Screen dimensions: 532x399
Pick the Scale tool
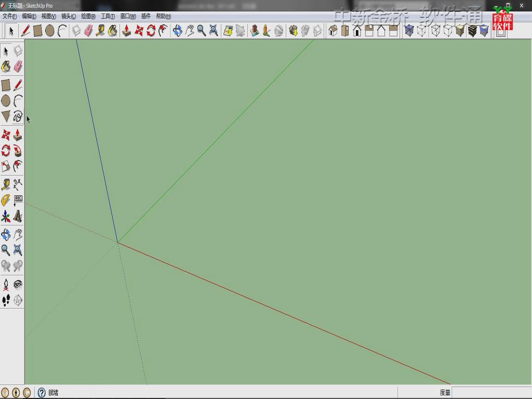(x=6, y=166)
